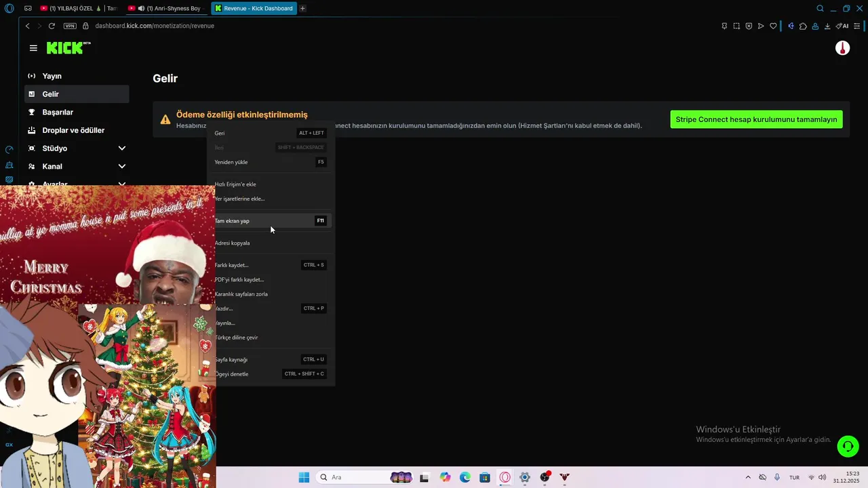Screen dimensions: 868x488
Task: Toggle Karanlık sayfaları zorla menu entry
Action: point(271,294)
